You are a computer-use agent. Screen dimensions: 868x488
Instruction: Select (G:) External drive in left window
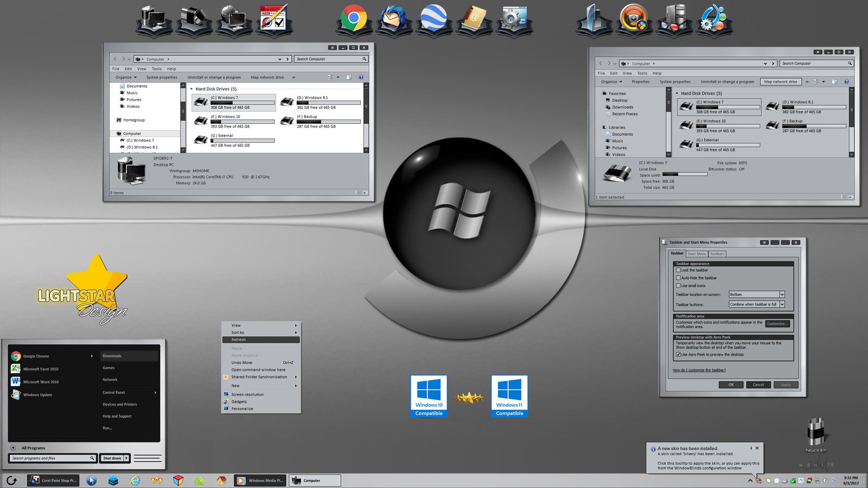(234, 140)
